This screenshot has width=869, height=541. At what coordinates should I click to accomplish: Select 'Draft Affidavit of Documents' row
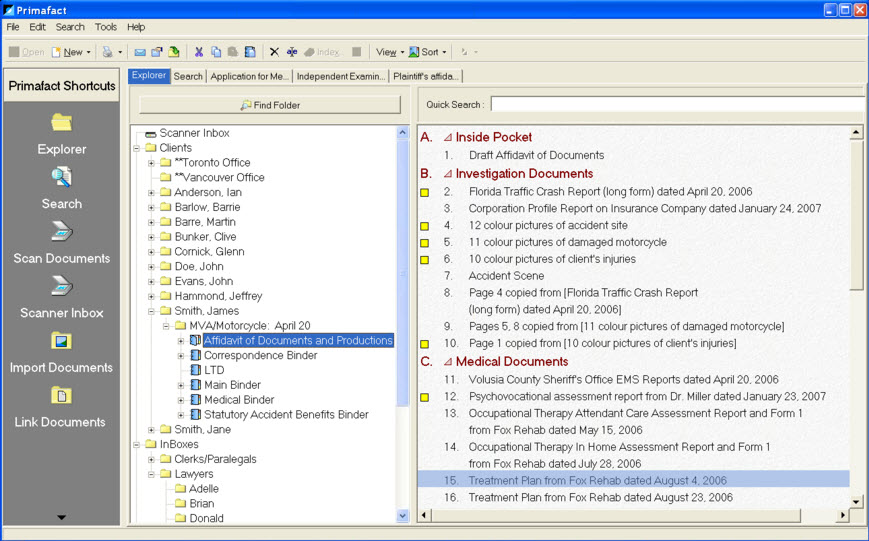click(536, 155)
